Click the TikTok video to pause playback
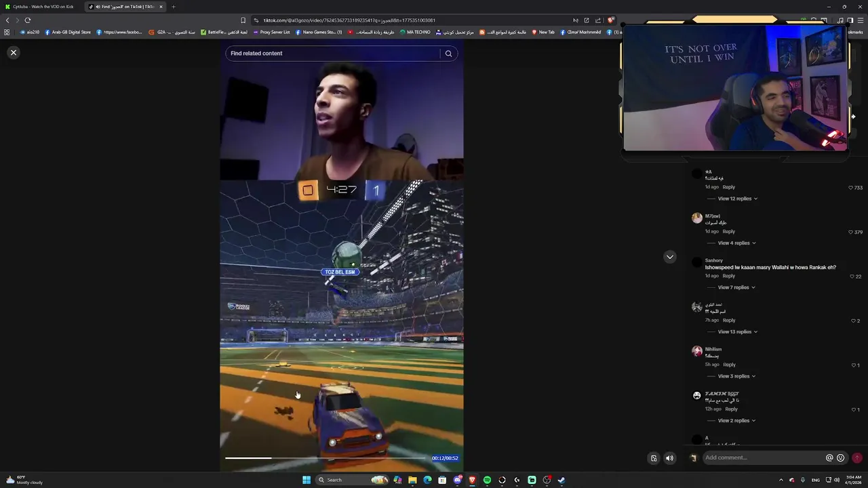This screenshot has width=868, height=488. click(341, 258)
